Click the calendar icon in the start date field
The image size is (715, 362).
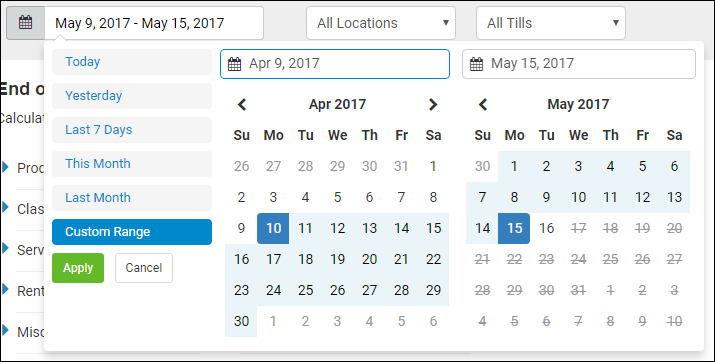tap(234, 64)
